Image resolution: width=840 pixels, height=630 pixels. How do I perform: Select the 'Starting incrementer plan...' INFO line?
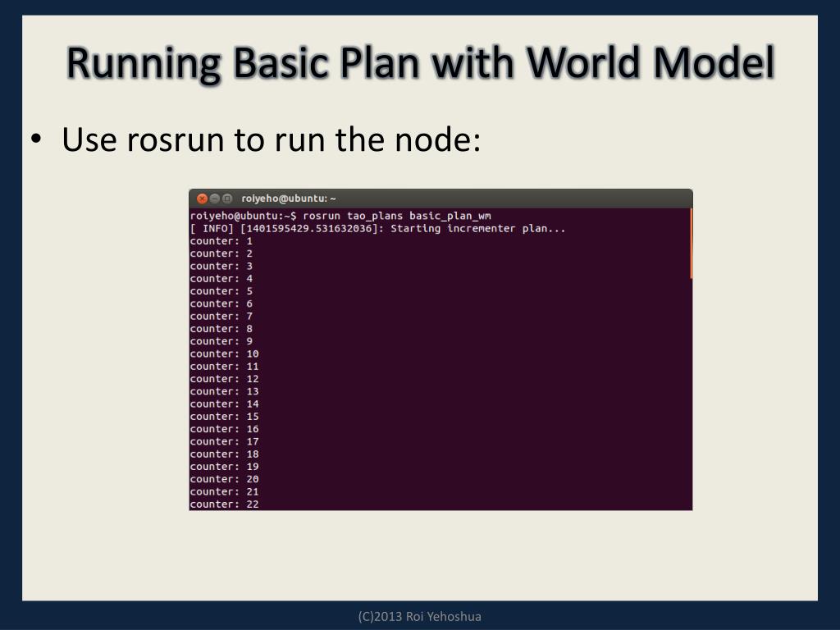(x=377, y=229)
